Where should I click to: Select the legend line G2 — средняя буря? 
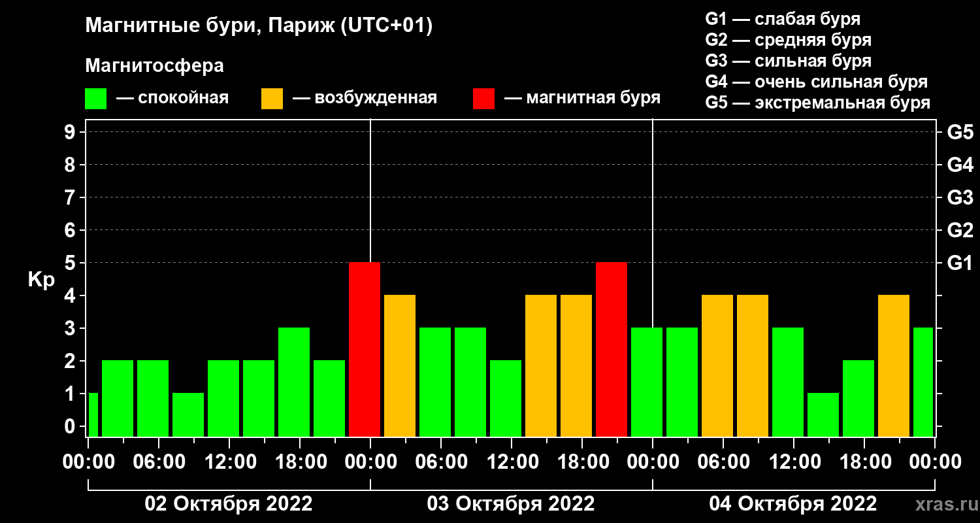coord(789,40)
